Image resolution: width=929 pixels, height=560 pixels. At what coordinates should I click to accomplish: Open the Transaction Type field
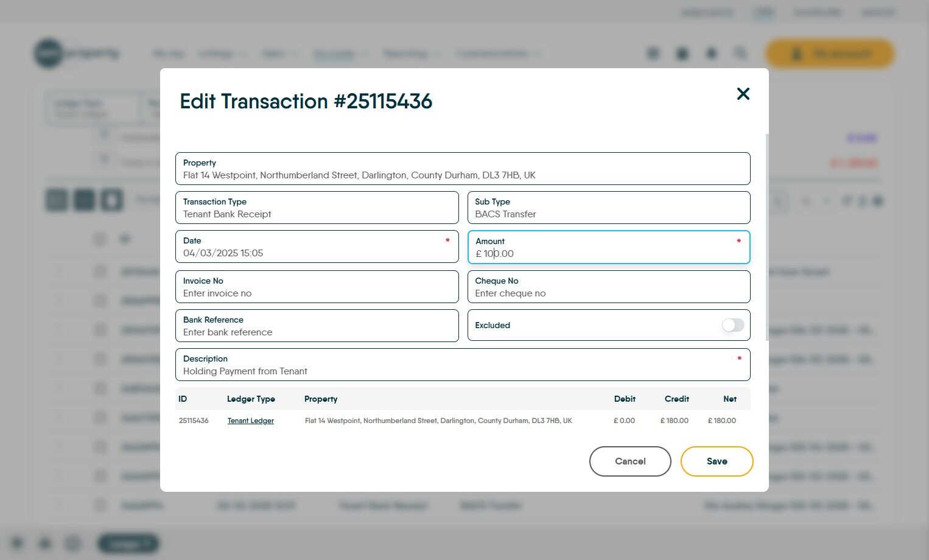pyautogui.click(x=317, y=208)
